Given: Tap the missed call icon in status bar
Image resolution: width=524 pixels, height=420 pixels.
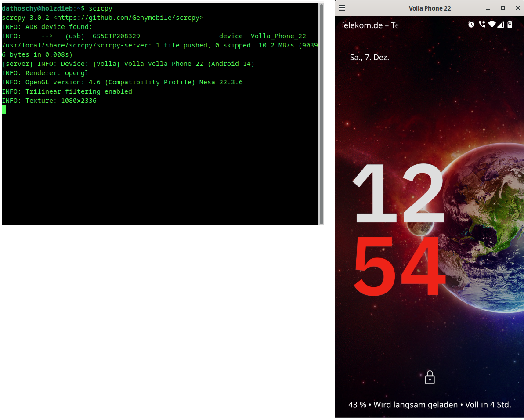Looking at the screenshot, I should (481, 25).
